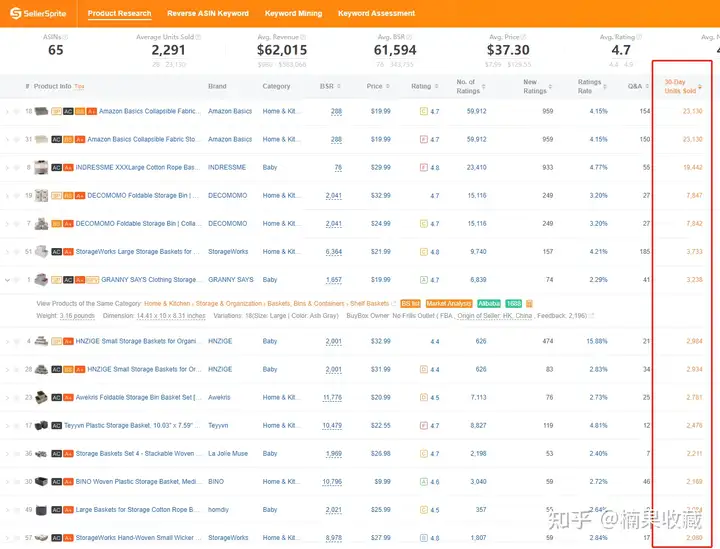Click info icon beside Avg. Price
The width and height of the screenshot is (720, 549).
coord(523,37)
